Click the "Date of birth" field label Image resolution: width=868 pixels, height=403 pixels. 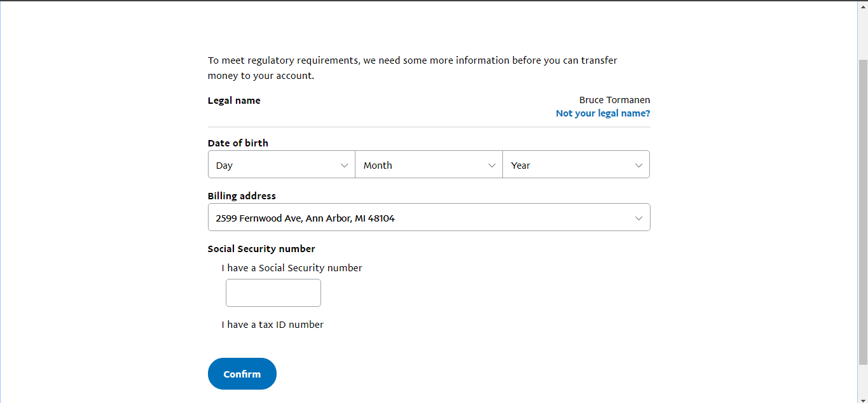pos(238,143)
